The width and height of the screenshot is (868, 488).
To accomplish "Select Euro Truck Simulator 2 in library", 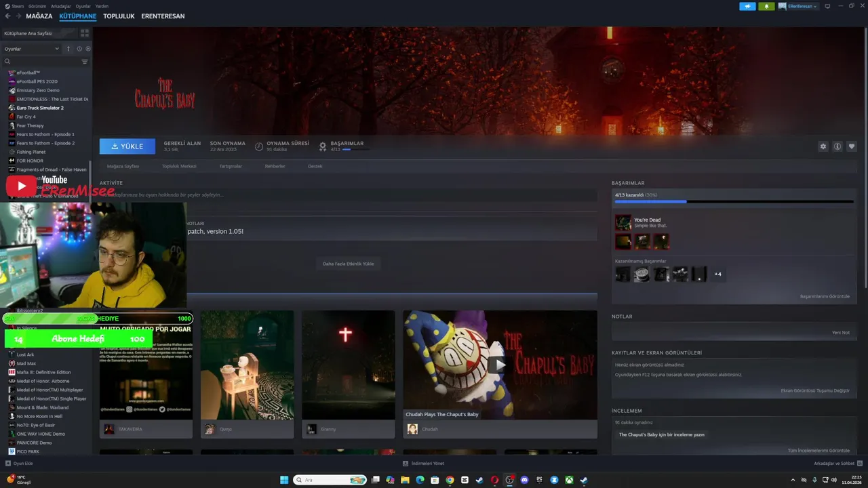I will [x=40, y=108].
